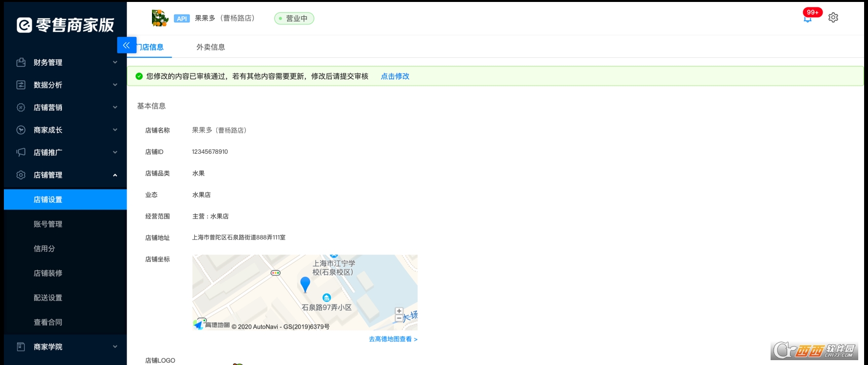The width and height of the screenshot is (868, 365).
Task: Click 石泉路97弄小区 marker icon on map
Action: coord(327,297)
